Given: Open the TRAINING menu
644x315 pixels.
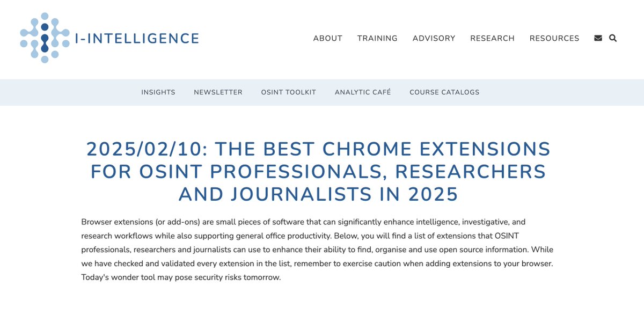Looking at the screenshot, I should click(x=377, y=38).
